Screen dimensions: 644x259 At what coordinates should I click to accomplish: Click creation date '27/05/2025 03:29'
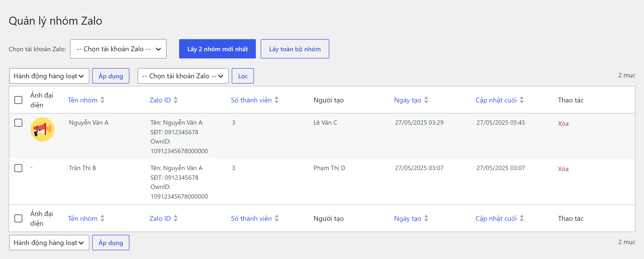pyautogui.click(x=419, y=122)
